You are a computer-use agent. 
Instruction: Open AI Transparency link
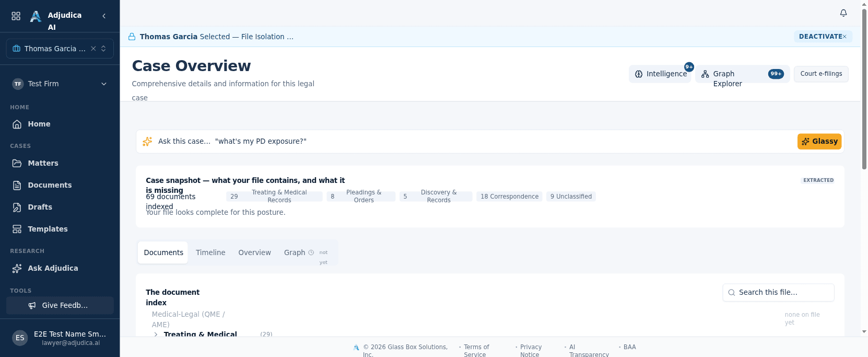(x=589, y=351)
